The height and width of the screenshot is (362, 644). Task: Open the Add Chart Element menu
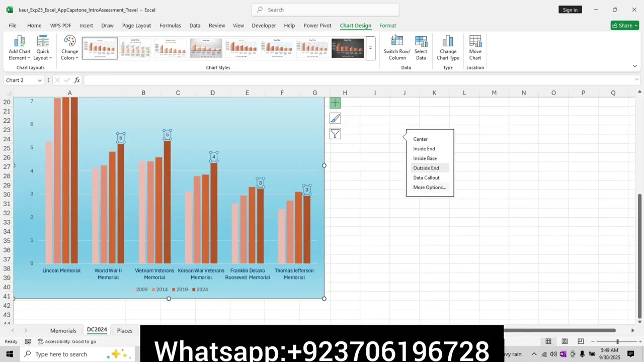tap(20, 48)
